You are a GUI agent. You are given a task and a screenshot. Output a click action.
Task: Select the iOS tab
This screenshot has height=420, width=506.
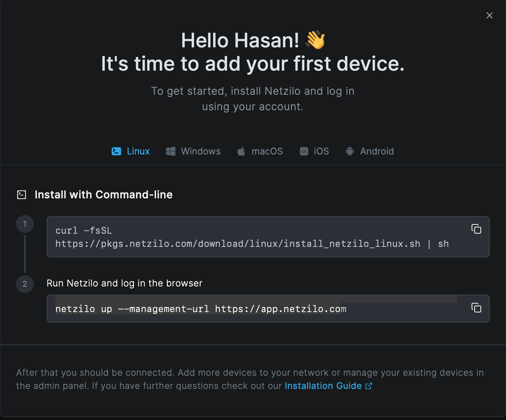[x=314, y=151]
